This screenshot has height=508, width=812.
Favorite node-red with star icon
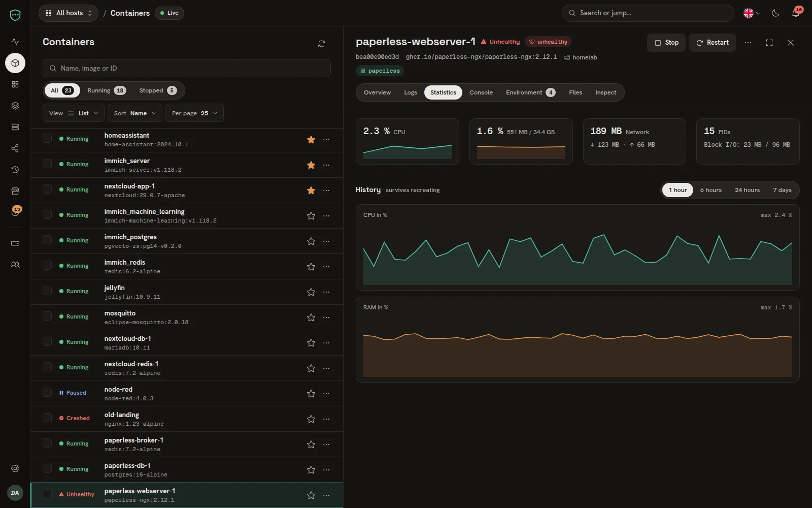311,394
